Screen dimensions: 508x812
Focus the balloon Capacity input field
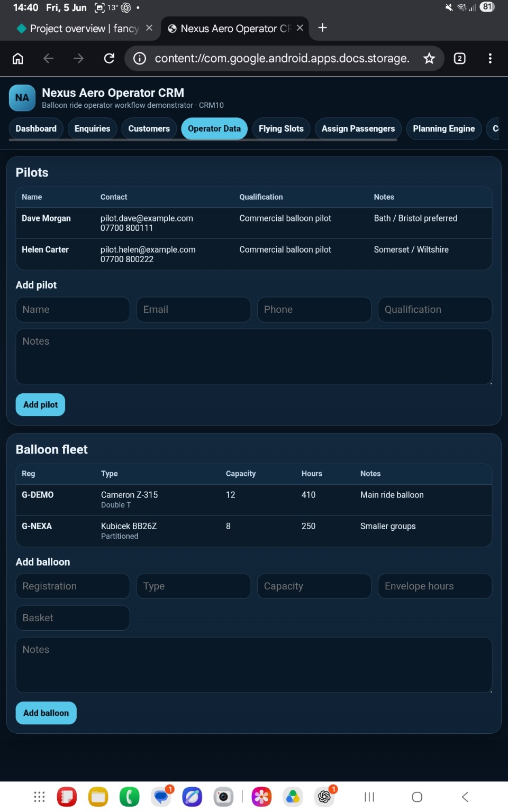[314, 586]
